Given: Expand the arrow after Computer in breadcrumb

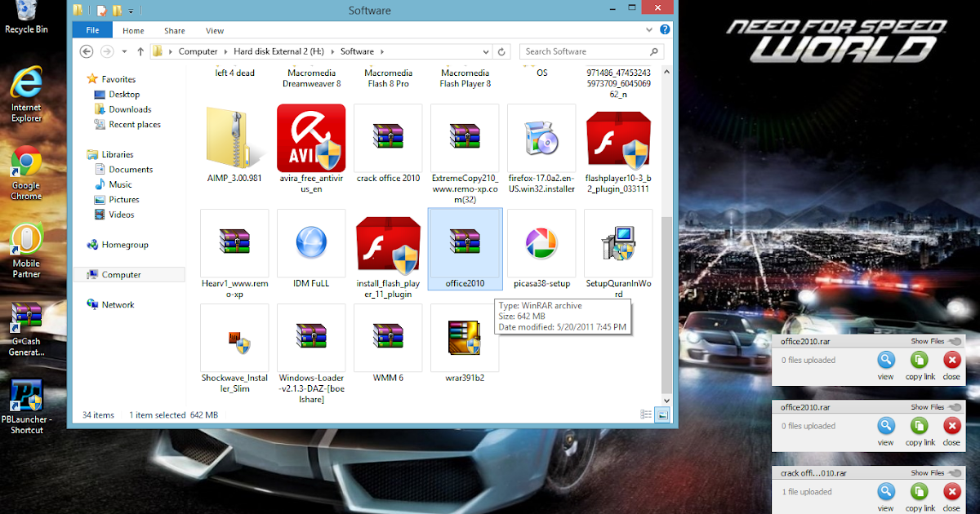Looking at the screenshot, I should point(226,51).
